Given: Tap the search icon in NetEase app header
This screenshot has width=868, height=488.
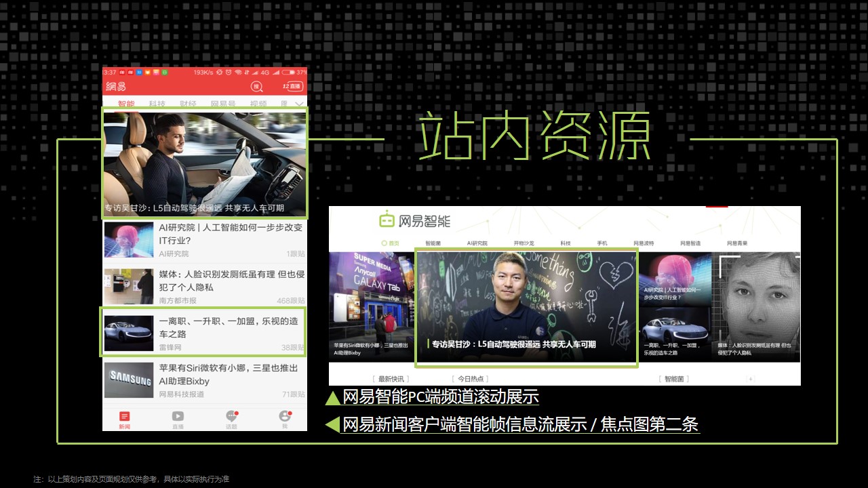Looking at the screenshot, I should click(x=256, y=86).
